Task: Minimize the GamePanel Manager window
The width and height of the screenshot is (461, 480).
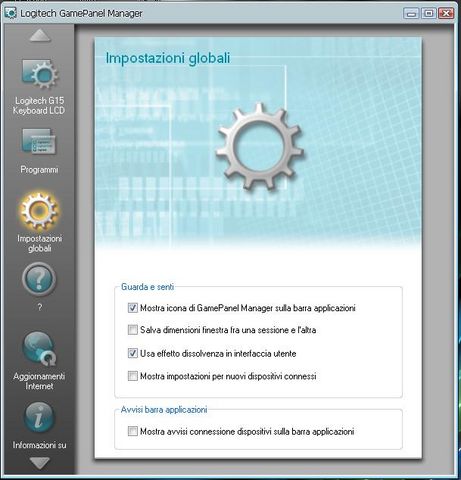Action: coord(411,13)
